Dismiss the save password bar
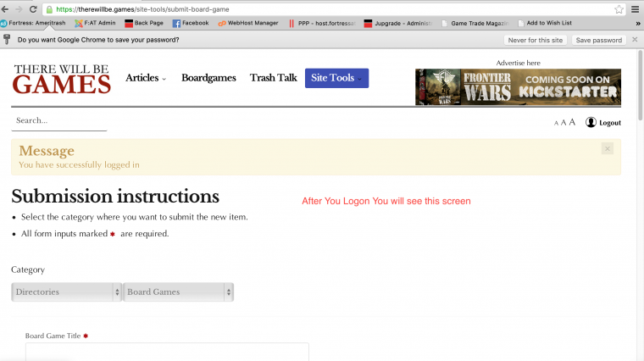Screen dimensions: 644x361 pos(635,40)
